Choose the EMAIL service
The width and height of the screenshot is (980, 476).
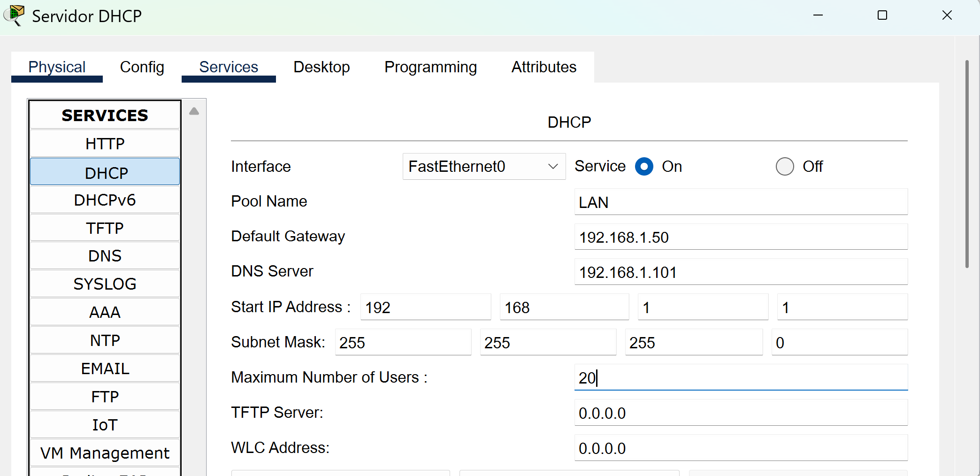coord(105,369)
